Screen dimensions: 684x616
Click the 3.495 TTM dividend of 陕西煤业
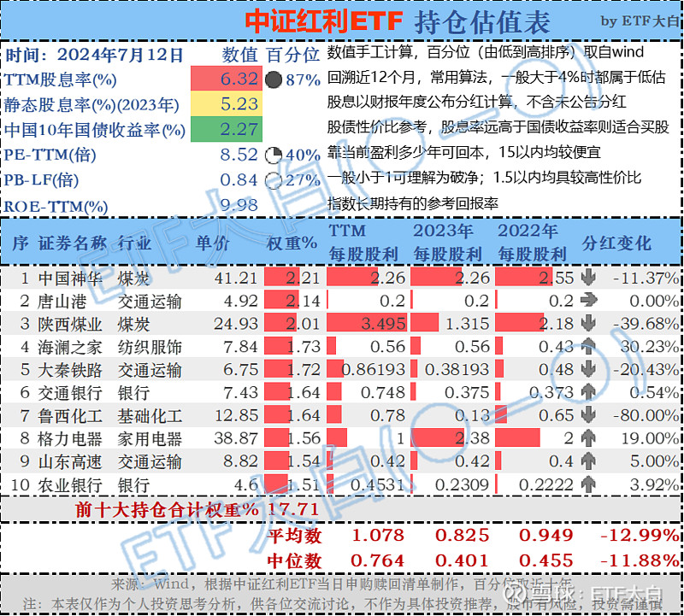pyautogui.click(x=384, y=324)
